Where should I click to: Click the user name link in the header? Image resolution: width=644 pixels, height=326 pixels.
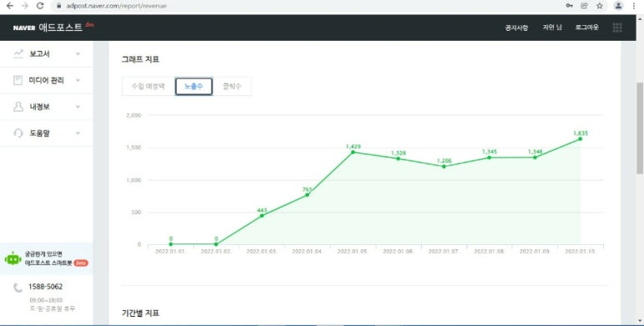tap(552, 28)
